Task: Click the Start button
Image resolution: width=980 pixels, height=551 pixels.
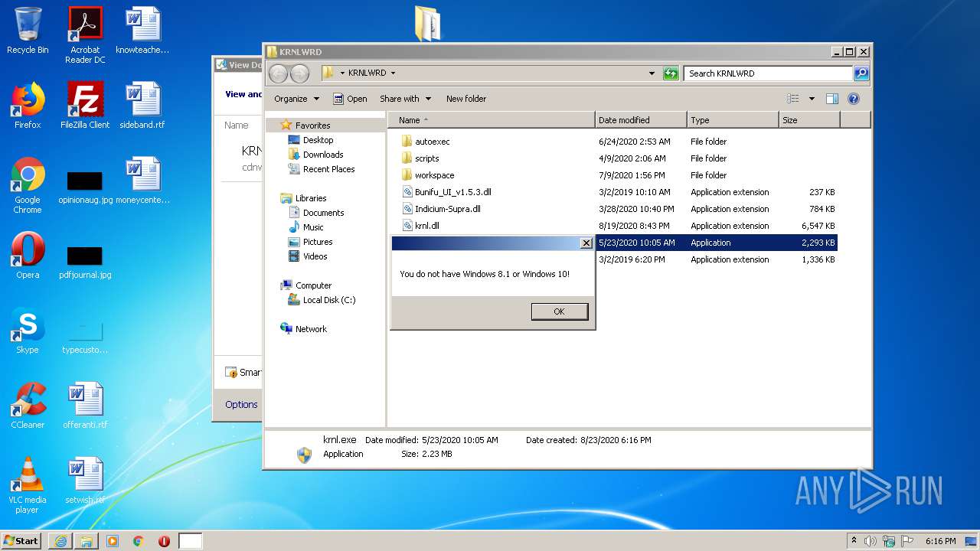Action: tap(21, 540)
